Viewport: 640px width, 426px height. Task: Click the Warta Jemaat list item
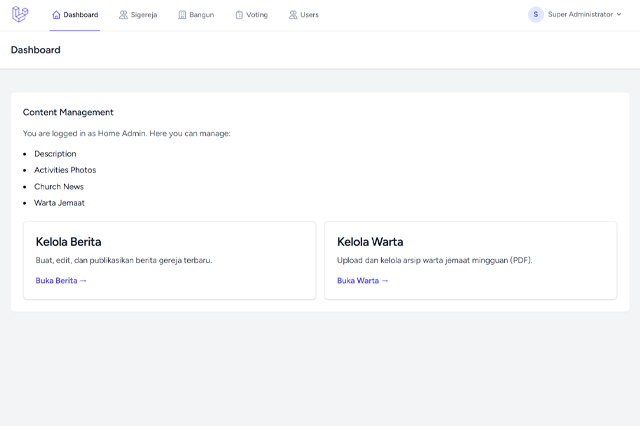pos(59,203)
